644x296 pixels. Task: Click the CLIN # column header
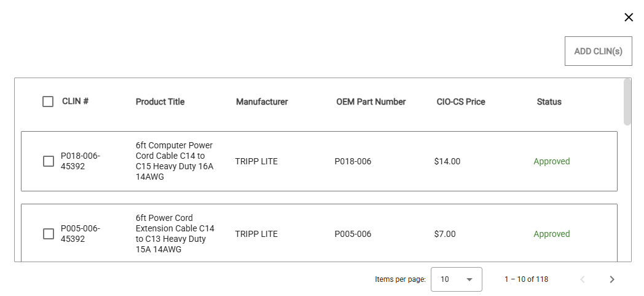[75, 102]
